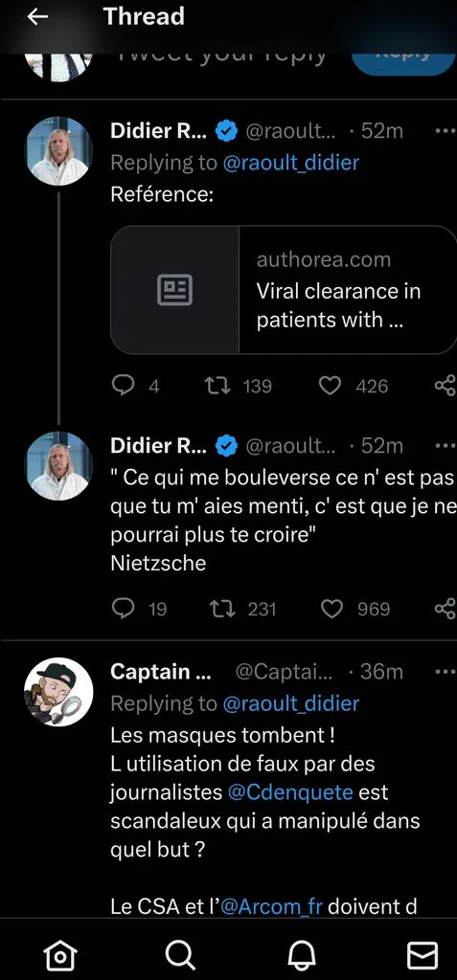Open the @Cdenquete mention link
The height and width of the screenshot is (980, 457).
coord(290,791)
